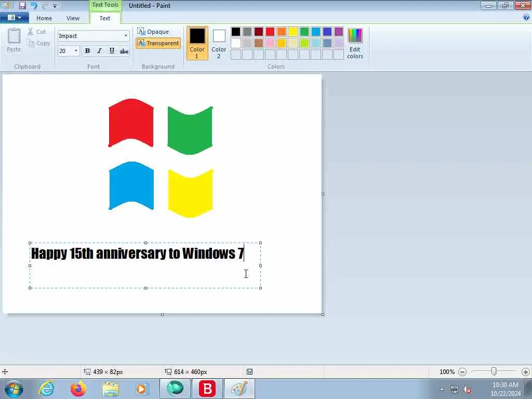Pick the green color swatch

(x=304, y=32)
